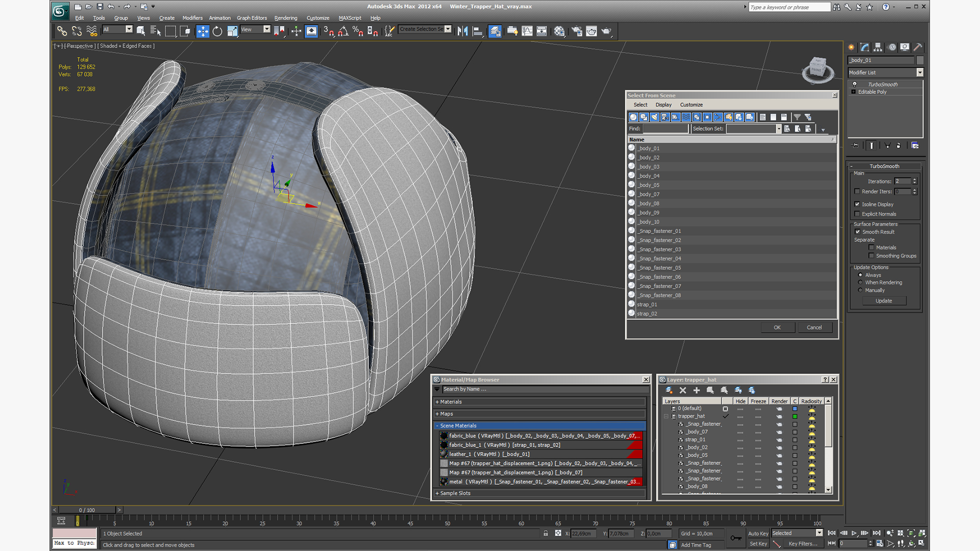Click the _body_01 object color swatch

click(x=920, y=60)
